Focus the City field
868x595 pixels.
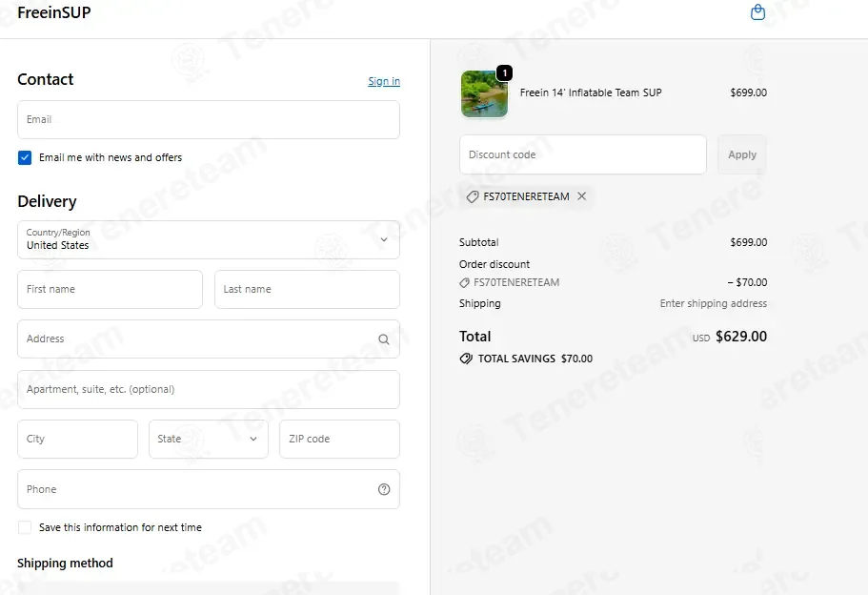click(77, 439)
